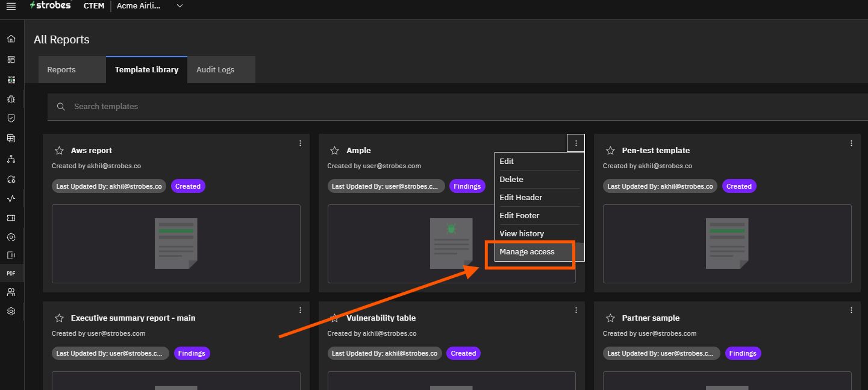The image size is (868, 390).
Task: Click the CTEM label in header
Action: click(x=94, y=6)
